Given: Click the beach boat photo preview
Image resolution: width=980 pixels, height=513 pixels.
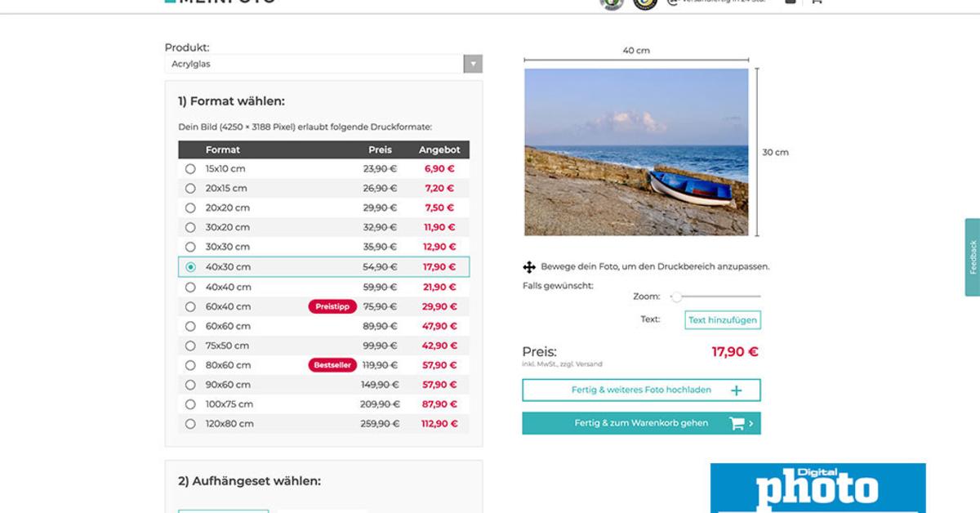Looking at the screenshot, I should (x=635, y=152).
